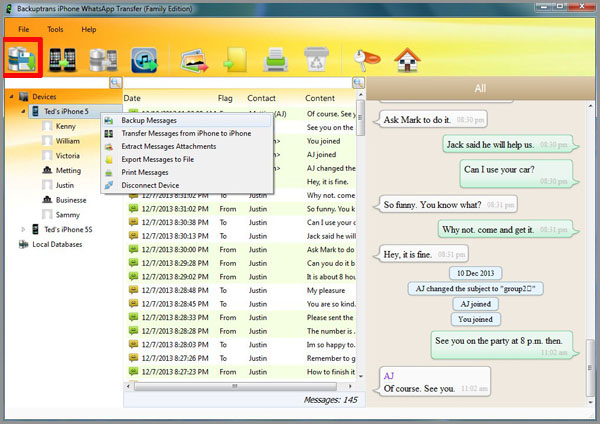The width and height of the screenshot is (600, 424).
Task: Select the Victoria contact
Action: [68, 155]
